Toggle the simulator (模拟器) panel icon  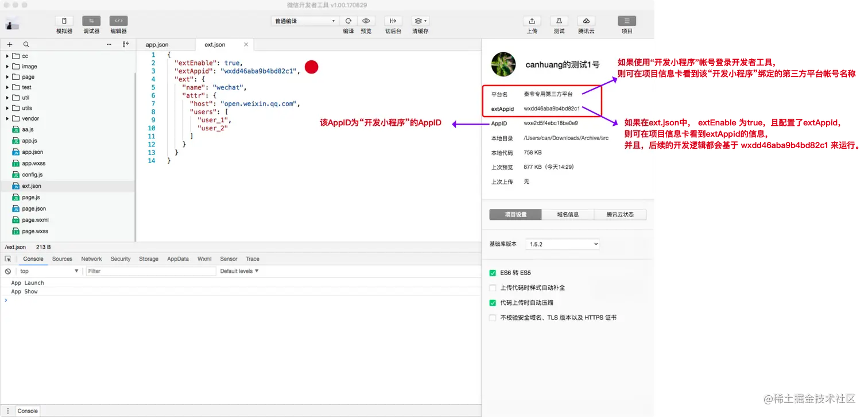[x=64, y=21]
